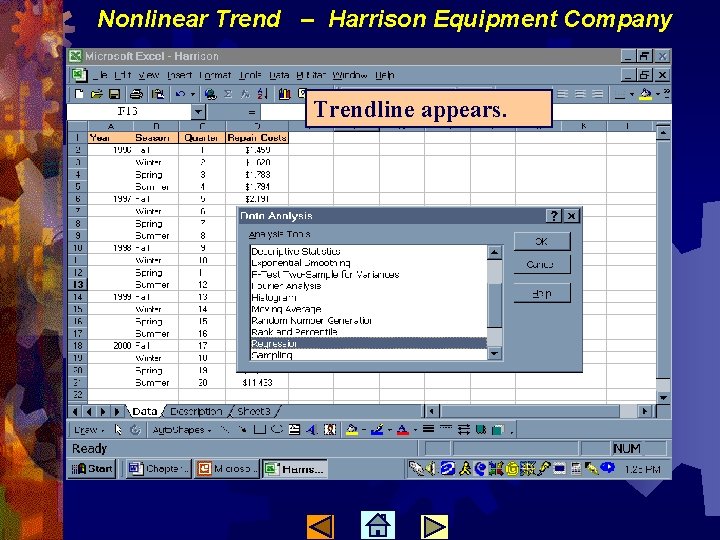Select Regression in Analysis Tools list
Image resolution: width=720 pixels, height=540 pixels.
(368, 343)
